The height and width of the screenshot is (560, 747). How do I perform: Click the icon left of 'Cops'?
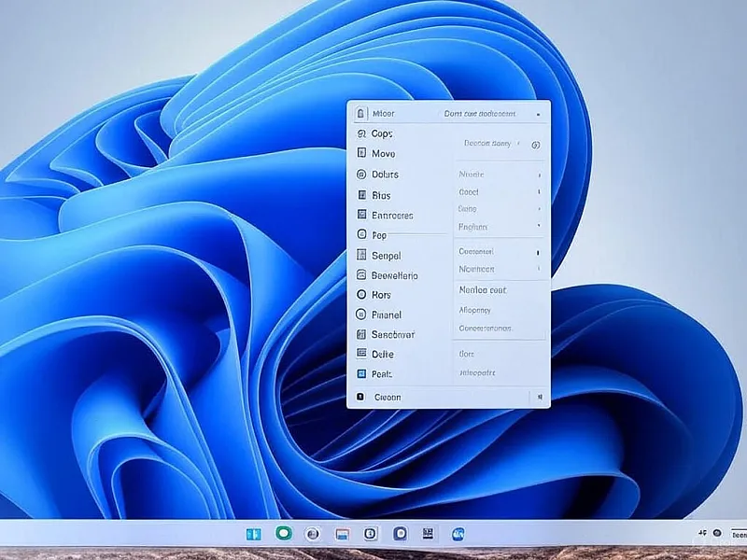coord(361,133)
